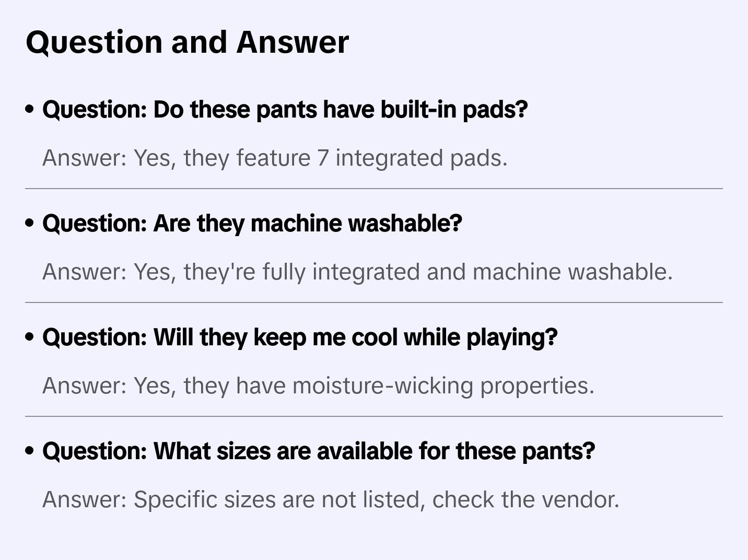Click the bullet beside the machine washable question
The width and height of the screenshot is (748, 560).
point(30,224)
